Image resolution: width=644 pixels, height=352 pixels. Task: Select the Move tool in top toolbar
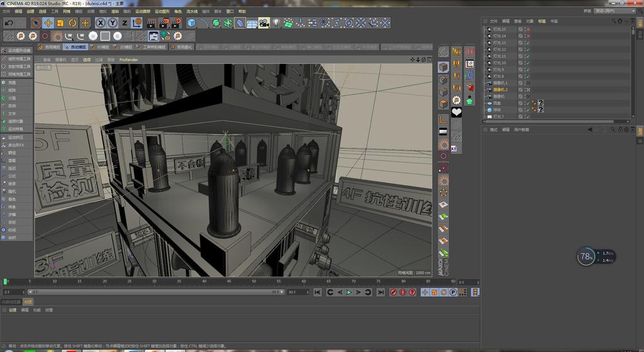point(48,23)
